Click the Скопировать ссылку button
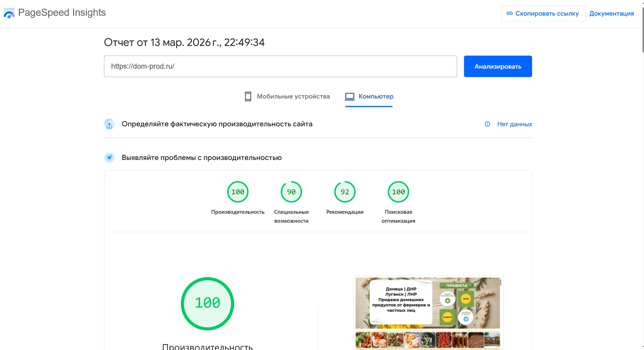644x350 pixels. (543, 13)
